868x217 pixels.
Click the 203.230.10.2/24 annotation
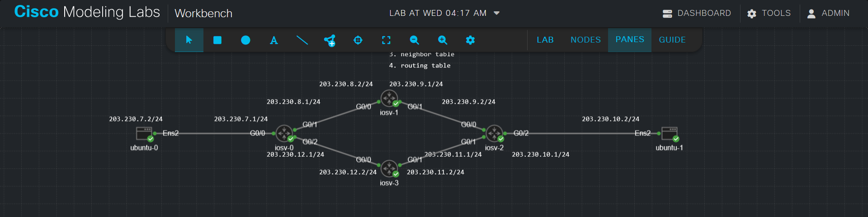610,119
